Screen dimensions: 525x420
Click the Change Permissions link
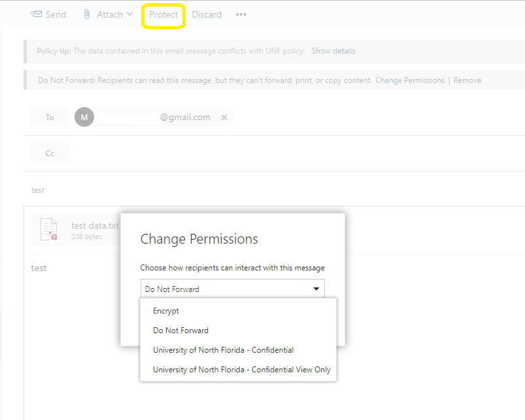click(410, 80)
